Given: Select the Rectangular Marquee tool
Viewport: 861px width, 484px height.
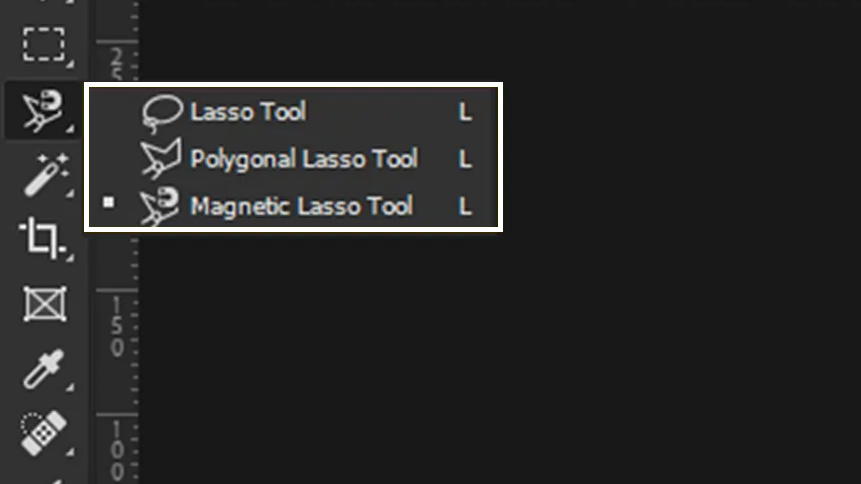Looking at the screenshot, I should (44, 44).
